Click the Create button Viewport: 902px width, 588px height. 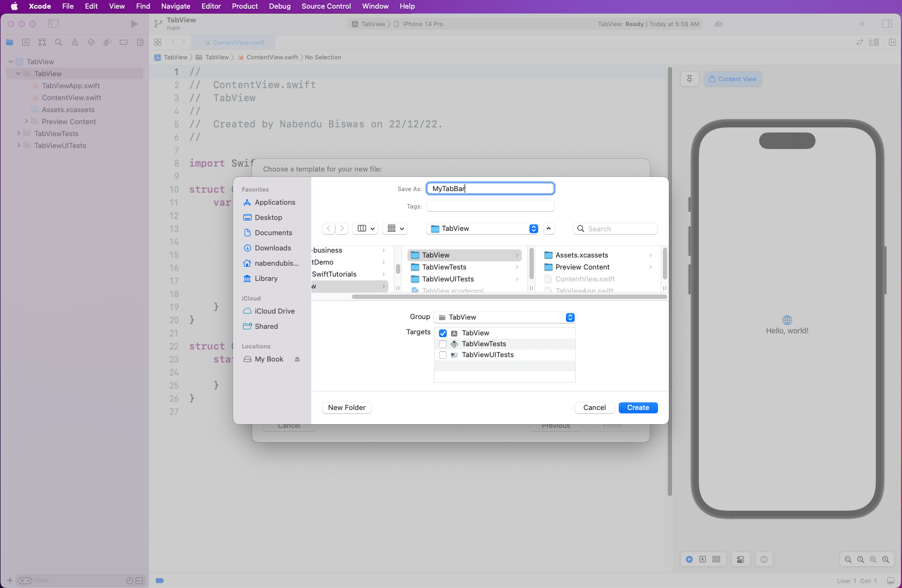(x=638, y=408)
